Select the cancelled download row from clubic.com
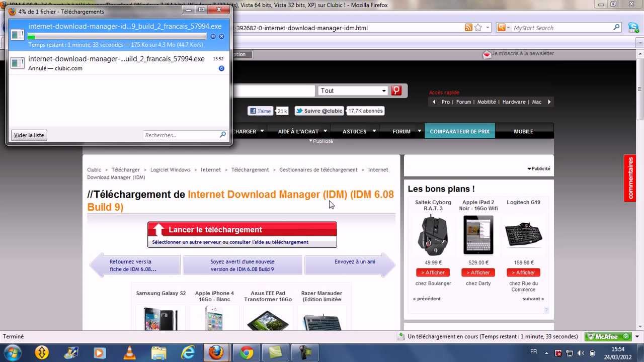Screen dimensions: 644x362 point(119,63)
